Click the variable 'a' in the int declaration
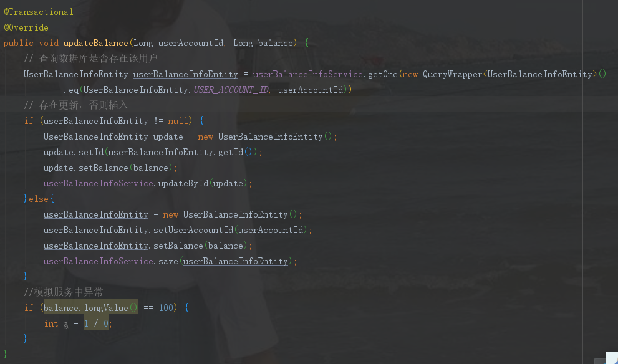Screen dimensions: 618x364 66,324
